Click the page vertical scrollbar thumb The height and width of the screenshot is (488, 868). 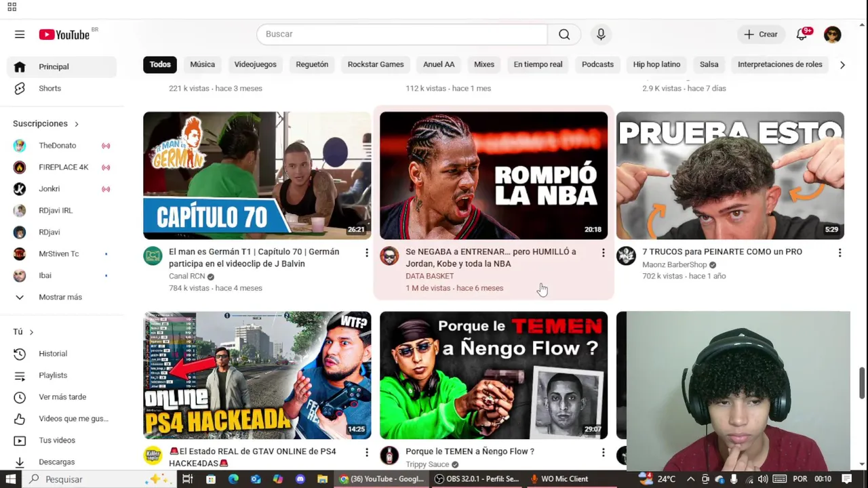tap(862, 383)
